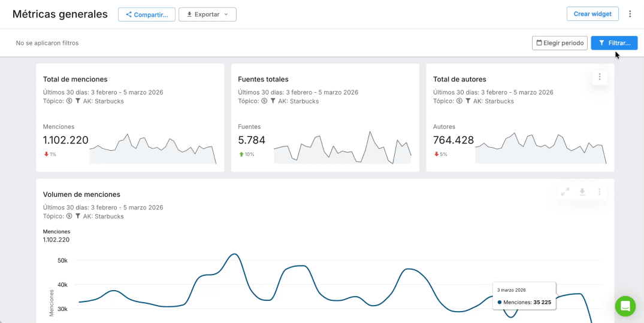Open the Exportar dropdown
The image size is (644, 323).
[207, 14]
